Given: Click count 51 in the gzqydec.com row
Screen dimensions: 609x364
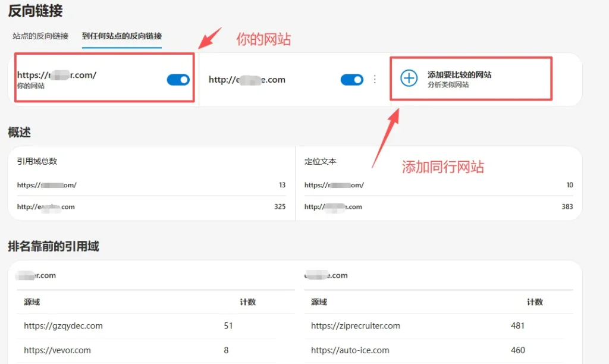Looking at the screenshot, I should tap(228, 325).
